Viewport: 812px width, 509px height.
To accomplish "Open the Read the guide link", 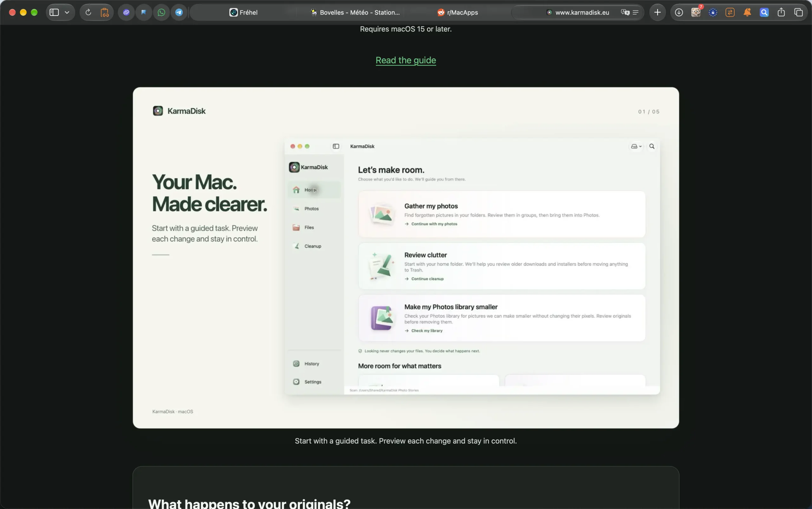I will [x=406, y=60].
